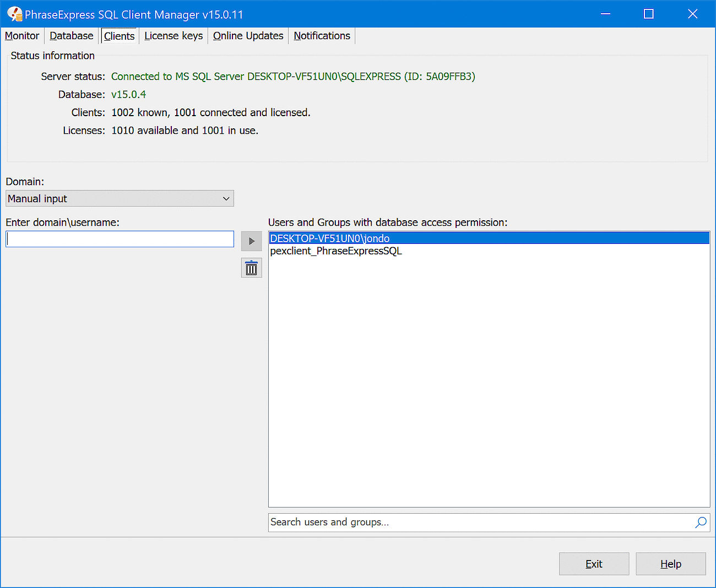The width and height of the screenshot is (716, 588).
Task: Open the License keys tab
Action: tap(173, 36)
